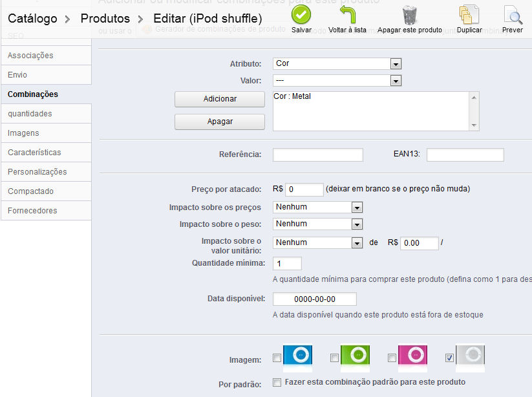Select the Combinações tab
The width and height of the screenshot is (532, 397).
coord(46,94)
